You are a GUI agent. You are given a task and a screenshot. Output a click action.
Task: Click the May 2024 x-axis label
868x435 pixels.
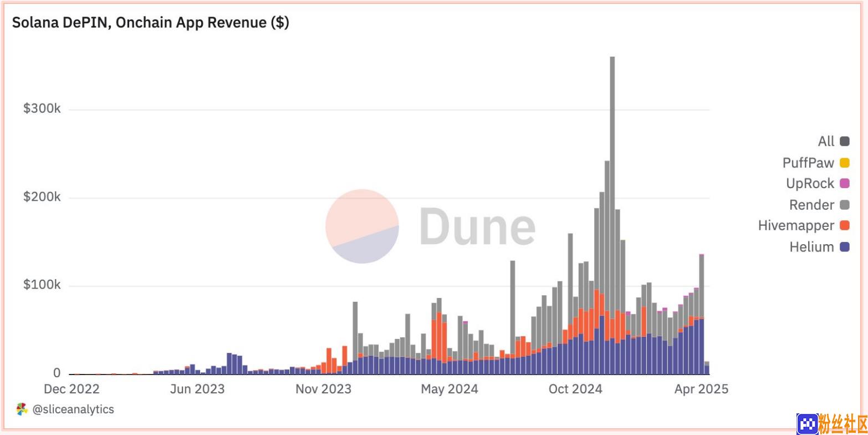click(449, 390)
